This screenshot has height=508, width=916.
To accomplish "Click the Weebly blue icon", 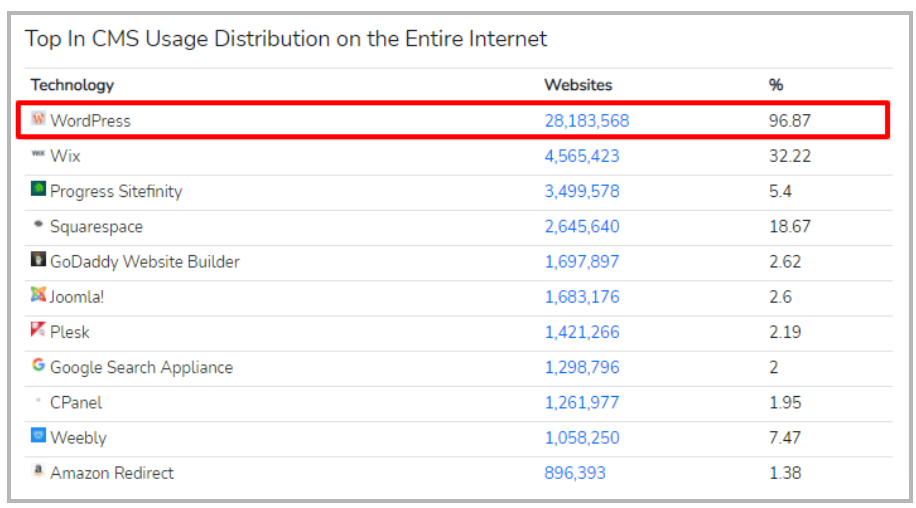I will click(38, 435).
